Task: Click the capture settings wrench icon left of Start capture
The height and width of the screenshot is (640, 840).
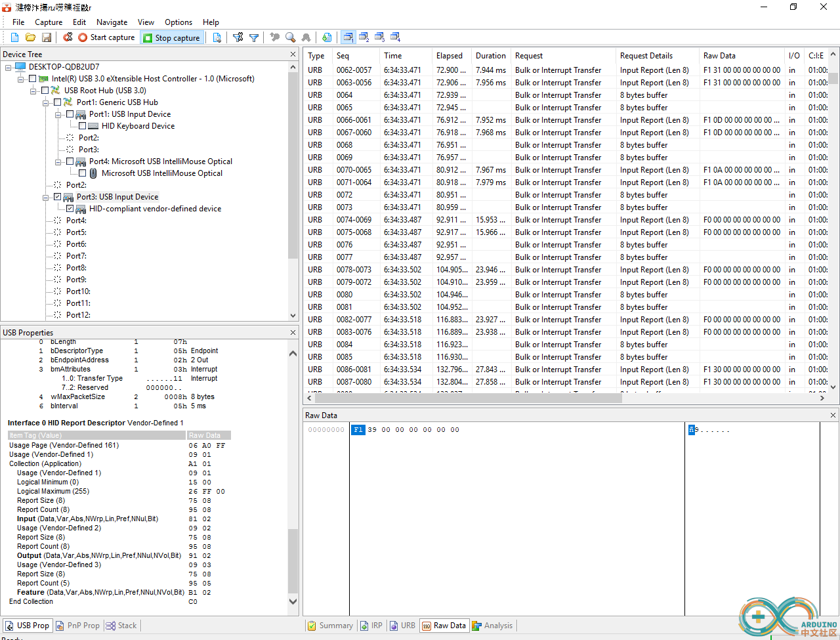Action: pyautogui.click(x=68, y=37)
